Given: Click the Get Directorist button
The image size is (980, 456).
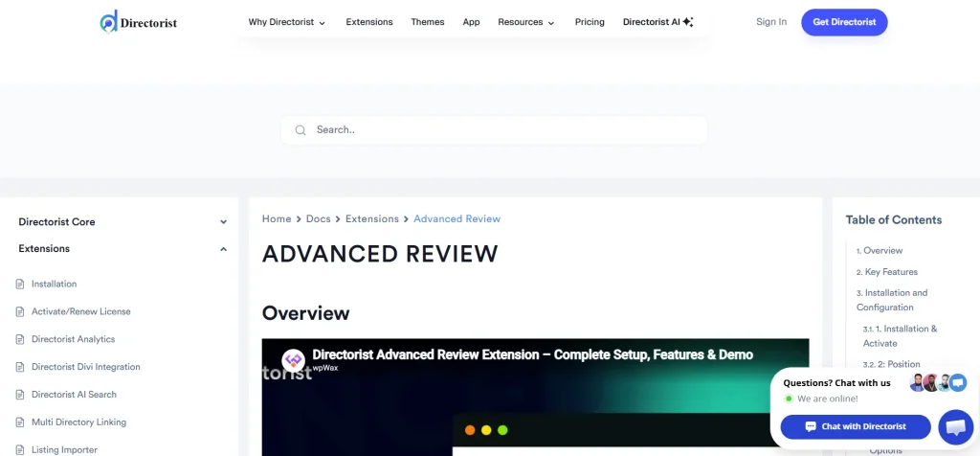Looking at the screenshot, I should pyautogui.click(x=844, y=22).
